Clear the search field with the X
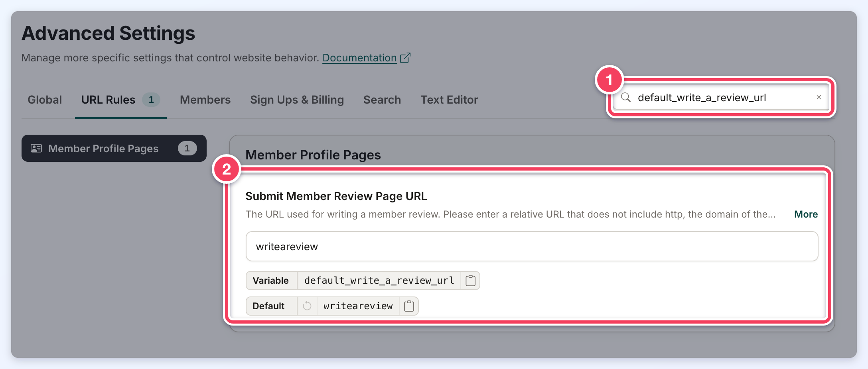 pos(819,98)
